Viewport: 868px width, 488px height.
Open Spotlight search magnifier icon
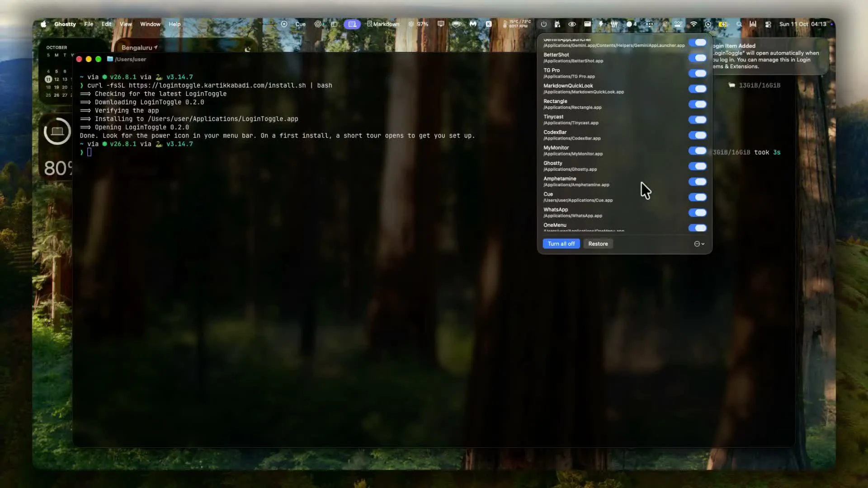pos(739,24)
